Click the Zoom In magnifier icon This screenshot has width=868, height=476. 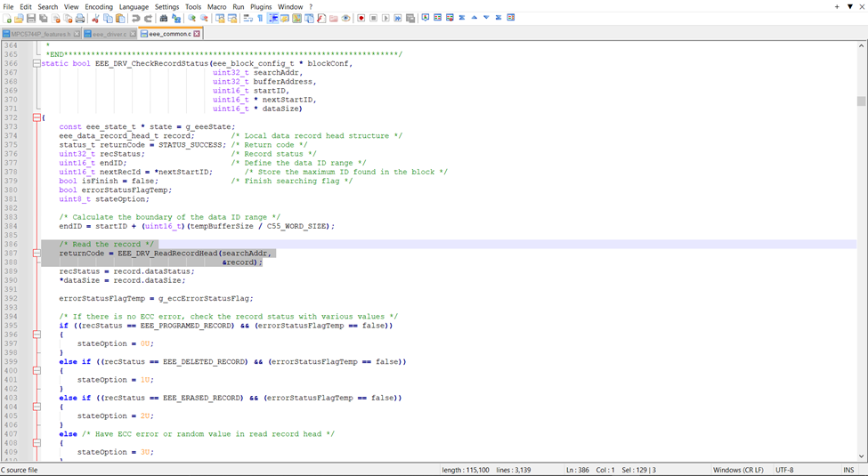(x=191, y=19)
